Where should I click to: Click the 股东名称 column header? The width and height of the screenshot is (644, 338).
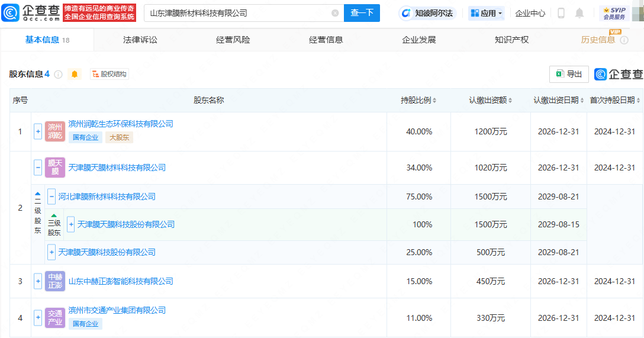pos(208,100)
